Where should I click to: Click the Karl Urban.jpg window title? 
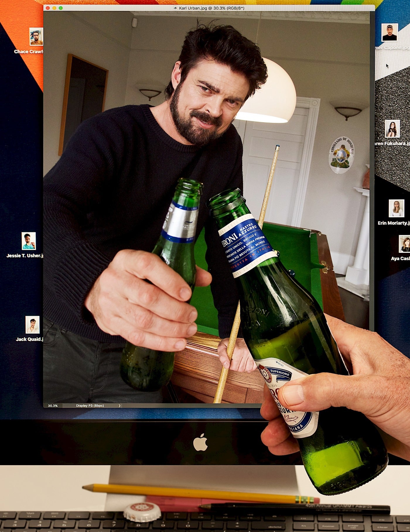click(211, 8)
